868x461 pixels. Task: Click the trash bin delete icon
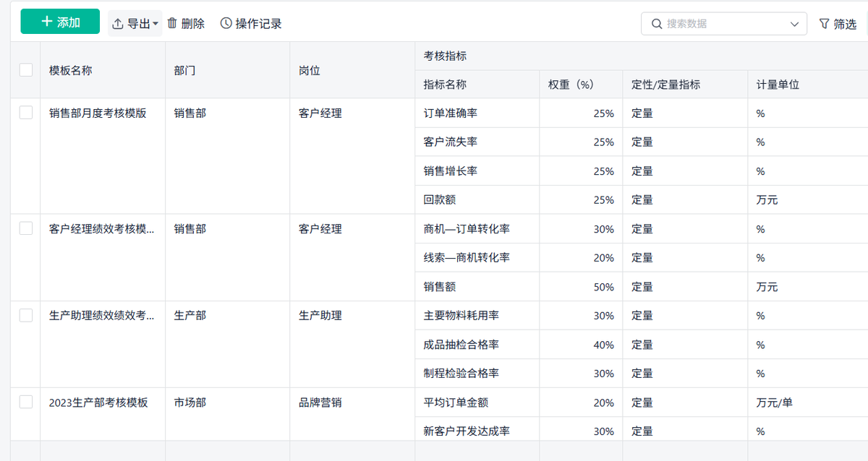pyautogui.click(x=172, y=23)
